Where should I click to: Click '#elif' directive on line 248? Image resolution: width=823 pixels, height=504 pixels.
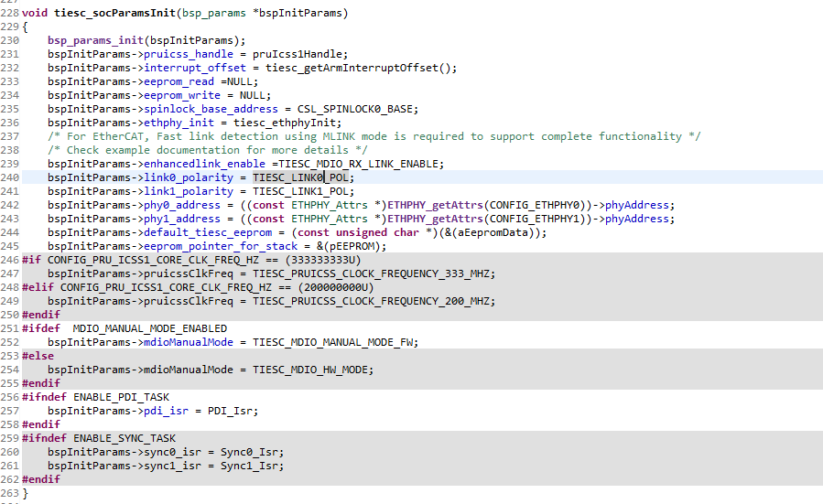point(38,287)
